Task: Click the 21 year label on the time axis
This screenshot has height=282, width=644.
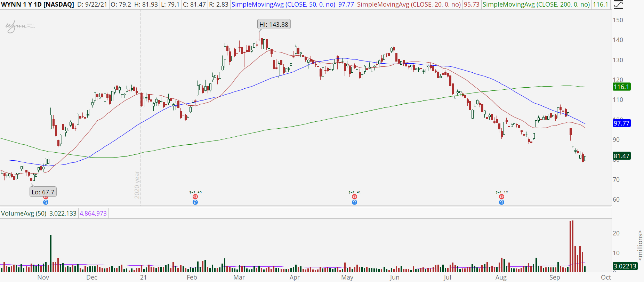Action: point(143,277)
